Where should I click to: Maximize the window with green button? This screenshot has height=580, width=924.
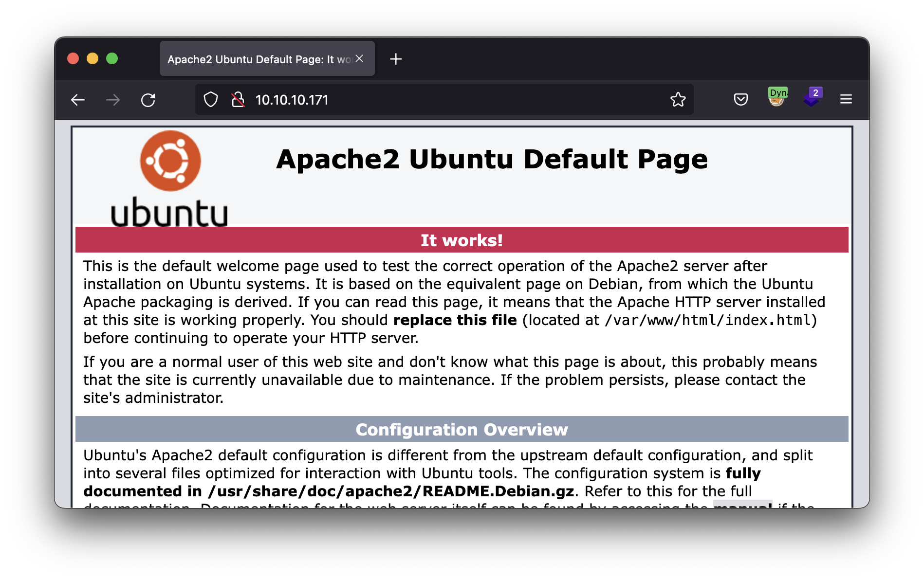point(112,59)
